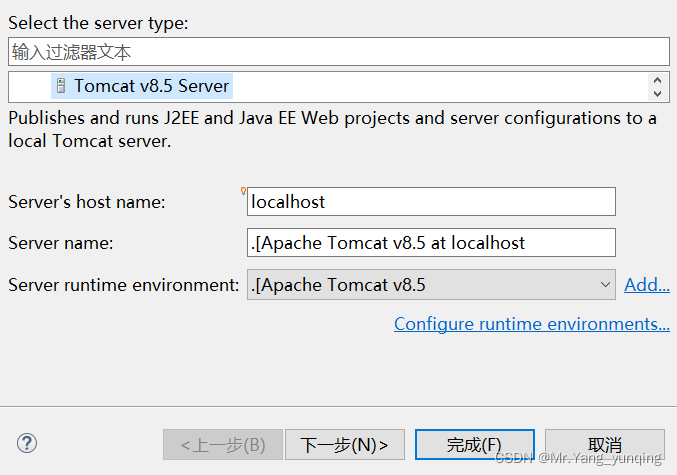
Task: Click the help question mark icon
Action: [27, 443]
